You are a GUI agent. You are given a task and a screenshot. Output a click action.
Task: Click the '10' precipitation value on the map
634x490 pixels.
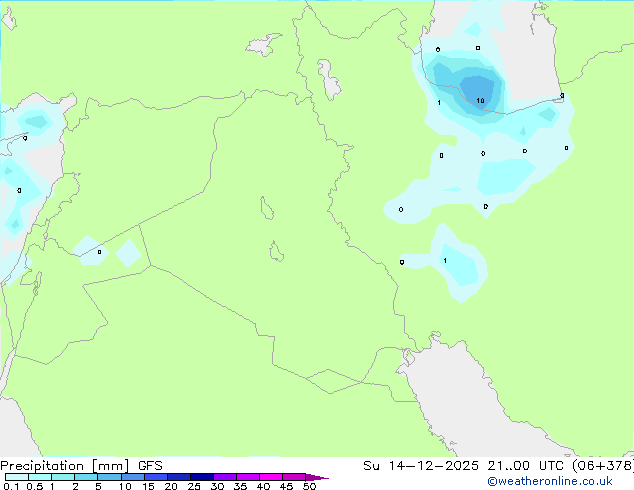click(x=480, y=100)
